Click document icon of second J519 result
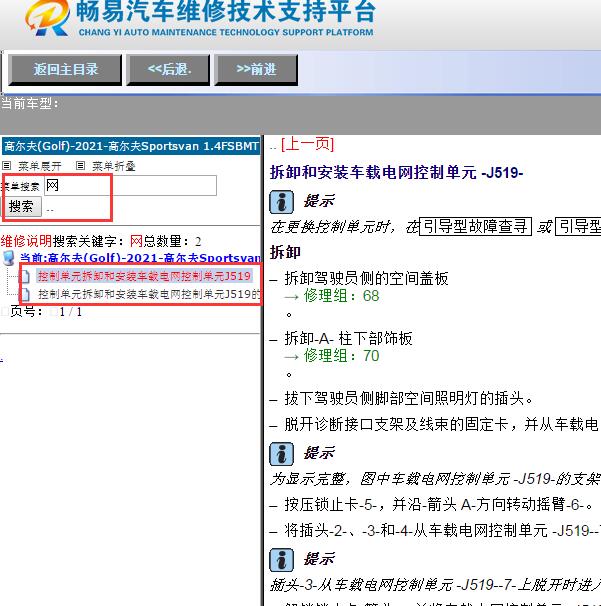Screen dimensions: 601x606 [x=25, y=295]
